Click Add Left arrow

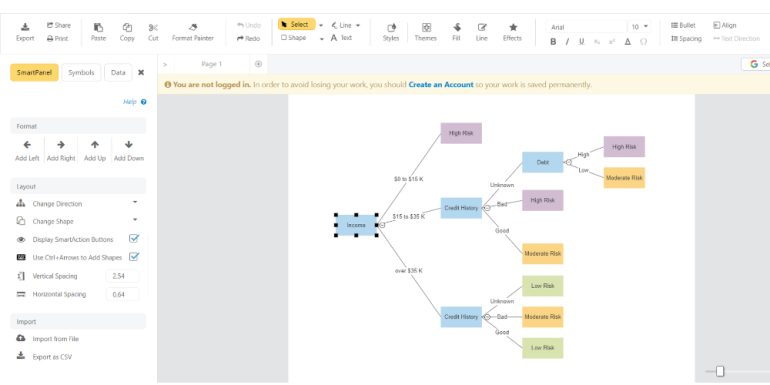28,150
